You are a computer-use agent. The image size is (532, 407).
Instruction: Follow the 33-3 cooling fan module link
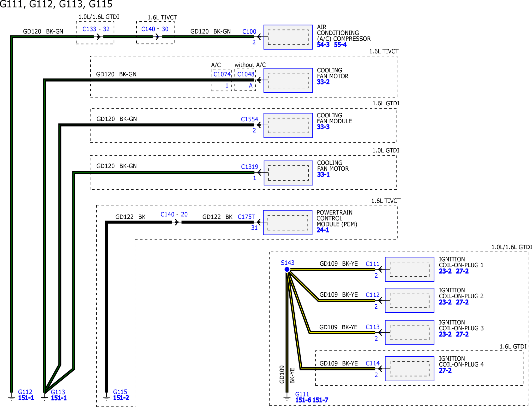click(323, 127)
